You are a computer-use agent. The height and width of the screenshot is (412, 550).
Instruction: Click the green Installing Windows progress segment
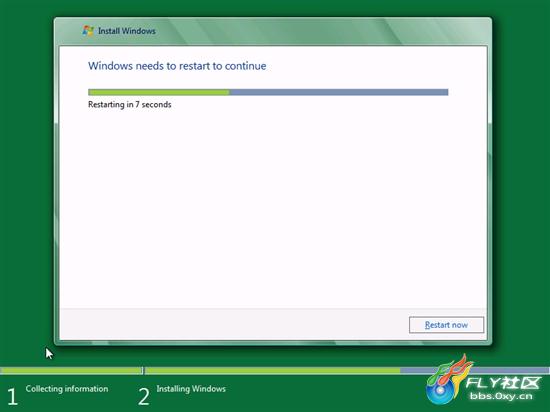click(273, 371)
